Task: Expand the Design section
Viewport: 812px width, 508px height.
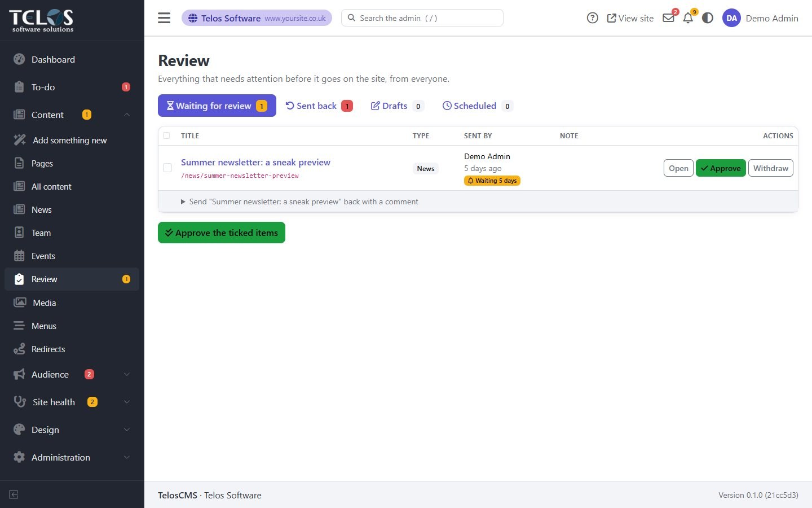Action: pos(72,430)
